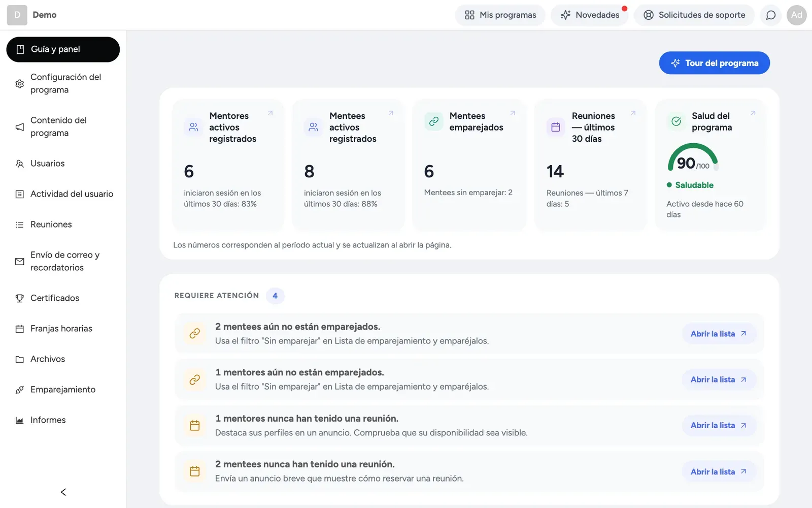Go to Franjas horarias
812x508 pixels.
pos(63,329)
